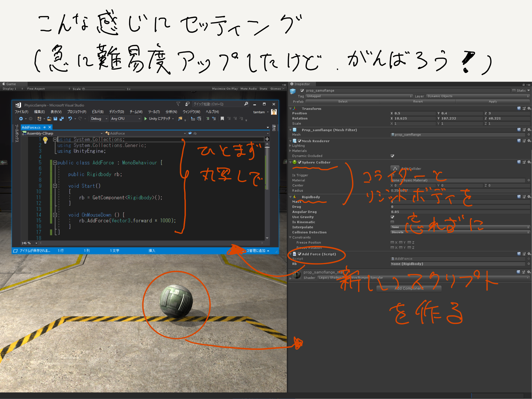Open the 編集(E) menu

pyautogui.click(x=39, y=112)
